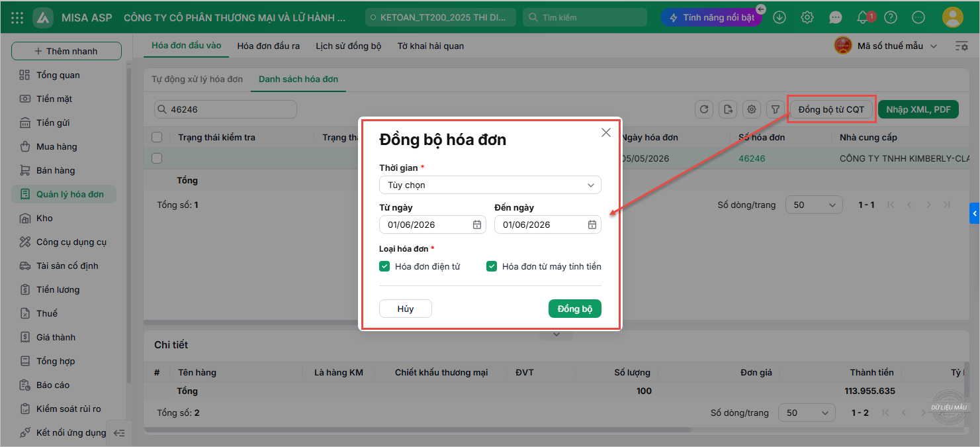Open the blue side panel arrow tab

975,213
